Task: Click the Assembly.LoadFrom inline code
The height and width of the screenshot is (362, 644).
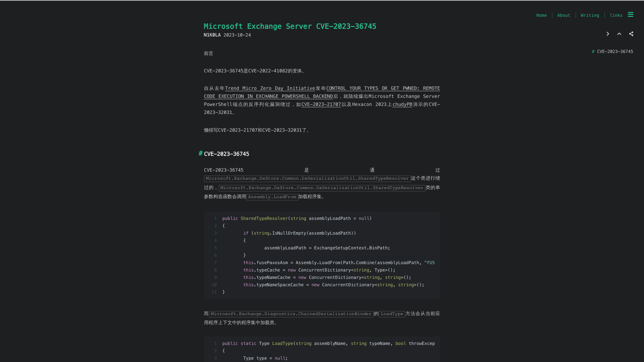Action: pyautogui.click(x=272, y=197)
